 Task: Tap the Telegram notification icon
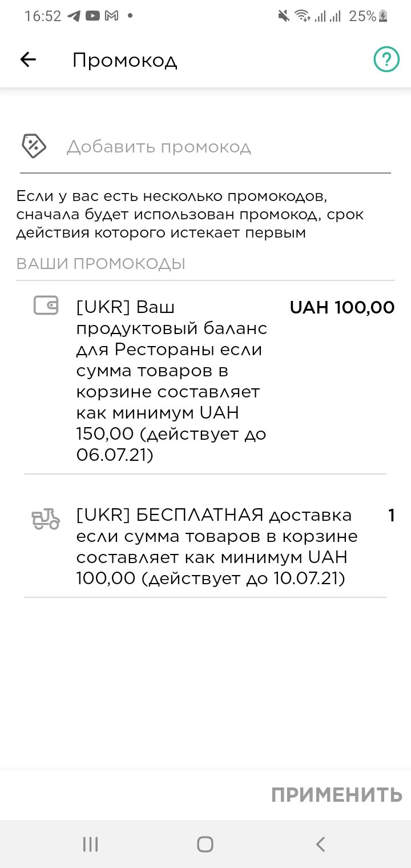[74, 17]
